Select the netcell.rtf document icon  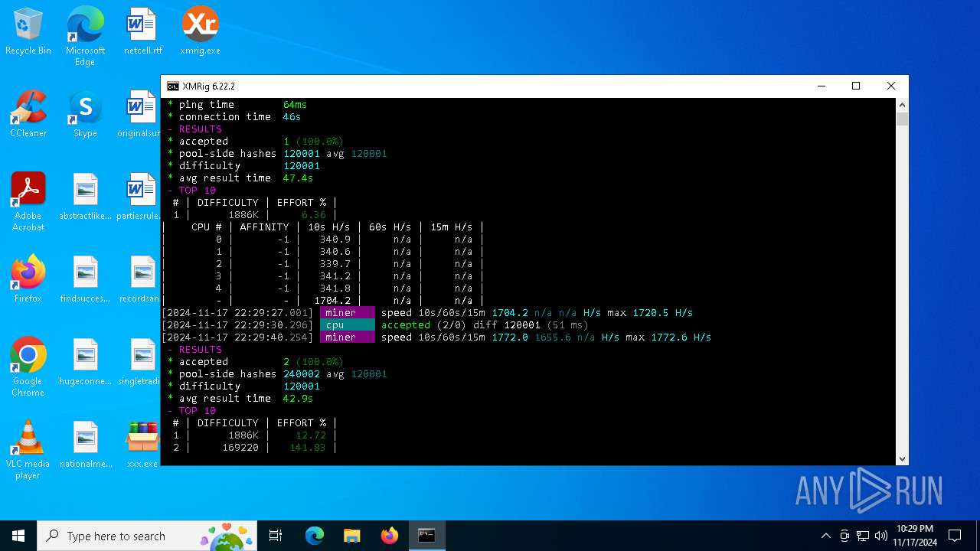pos(142,32)
